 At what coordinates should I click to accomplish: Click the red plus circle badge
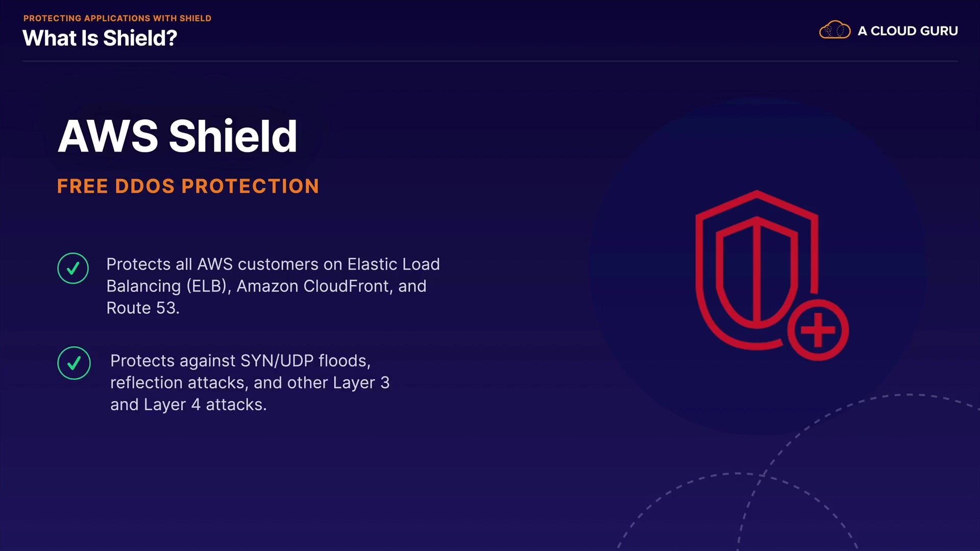click(818, 330)
